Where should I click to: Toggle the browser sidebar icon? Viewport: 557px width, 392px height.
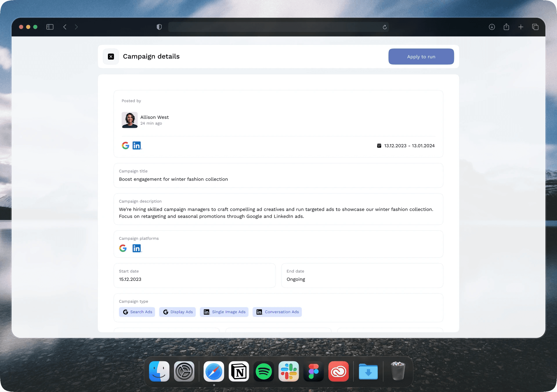click(x=50, y=27)
